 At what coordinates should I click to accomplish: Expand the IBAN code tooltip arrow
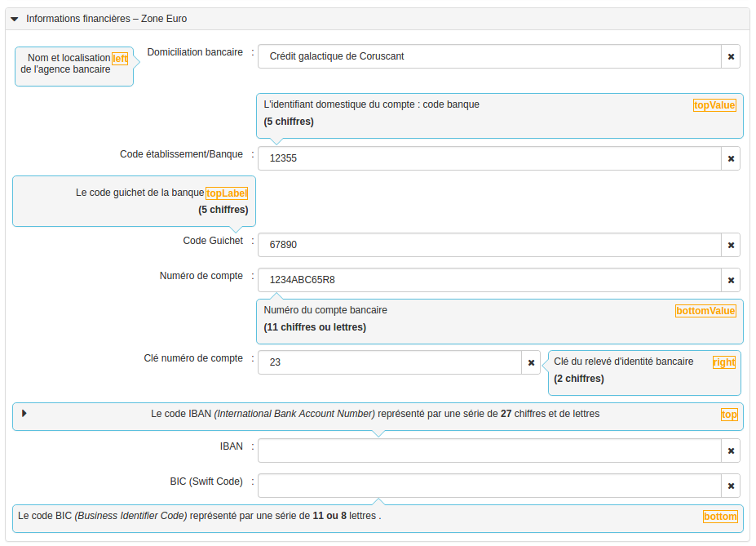pos(24,413)
